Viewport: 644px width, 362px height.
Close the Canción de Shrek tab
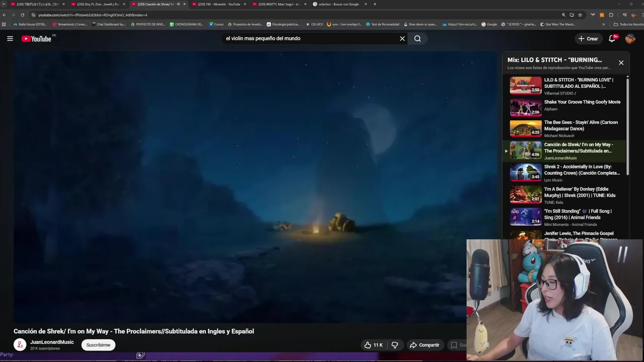(185, 4)
